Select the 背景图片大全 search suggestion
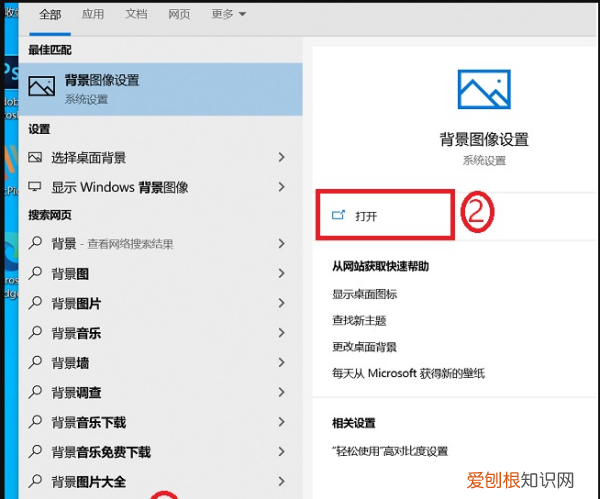This screenshot has height=499, width=600. coord(160,482)
